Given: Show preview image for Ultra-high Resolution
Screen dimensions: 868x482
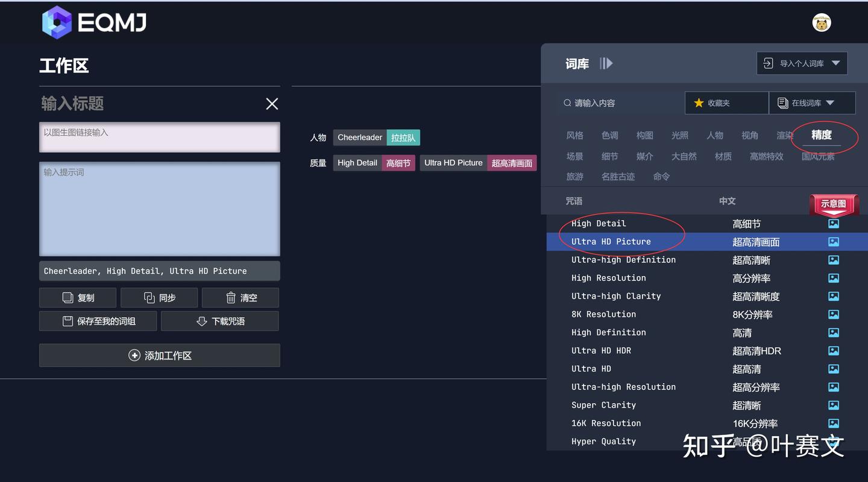Looking at the screenshot, I should pos(834,387).
